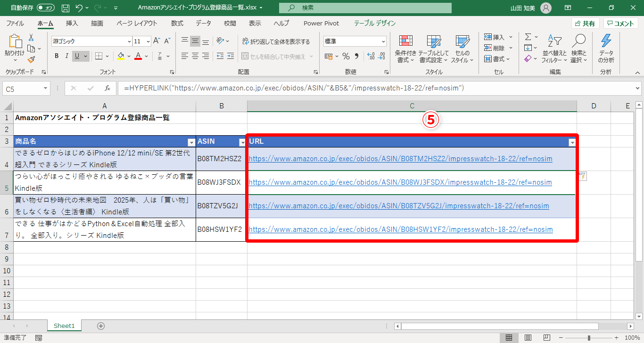
Task: Open the Amazon link for ASIN B08HSW1YF2
Action: point(400,229)
